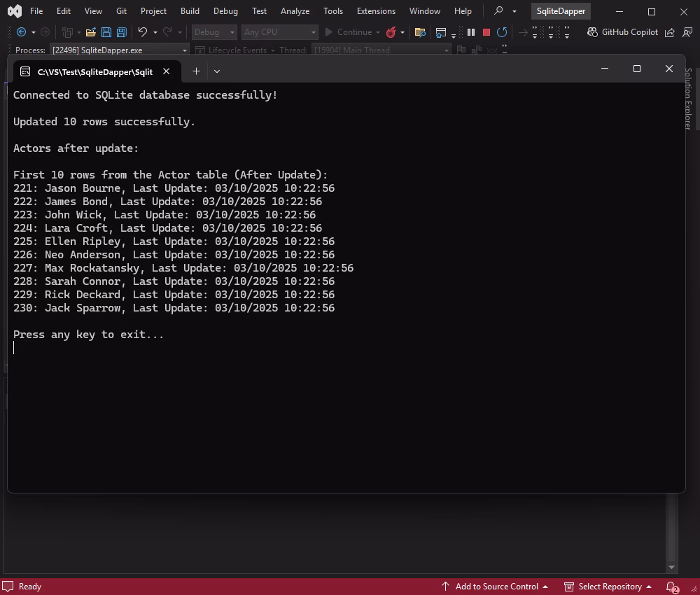This screenshot has width=700, height=595.
Task: Open GitHub Copilot from the toolbar
Action: [x=623, y=32]
